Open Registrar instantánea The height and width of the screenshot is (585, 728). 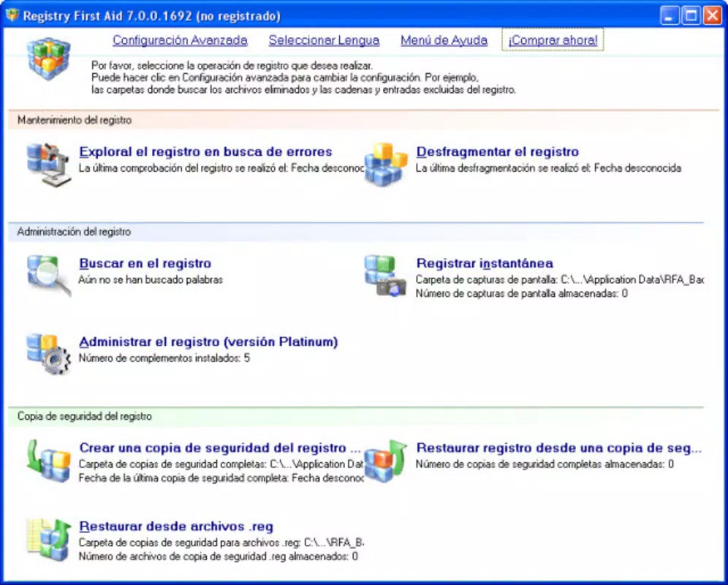(x=485, y=263)
